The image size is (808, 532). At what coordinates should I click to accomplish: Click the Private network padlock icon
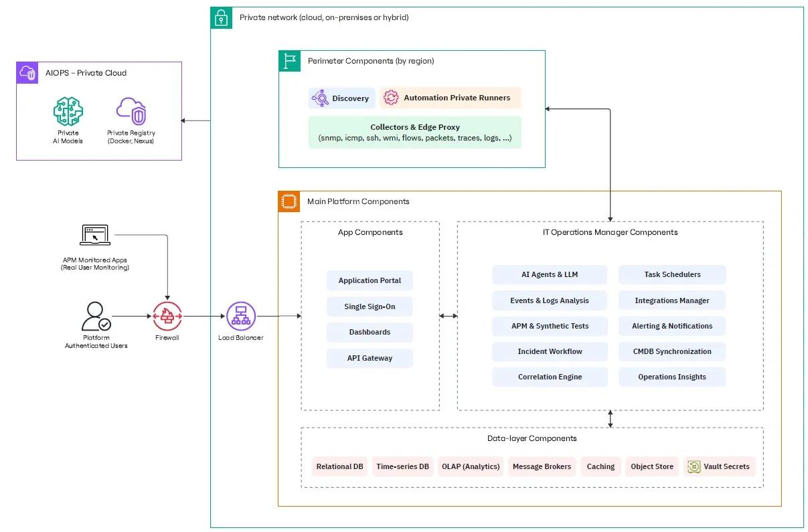pyautogui.click(x=222, y=18)
